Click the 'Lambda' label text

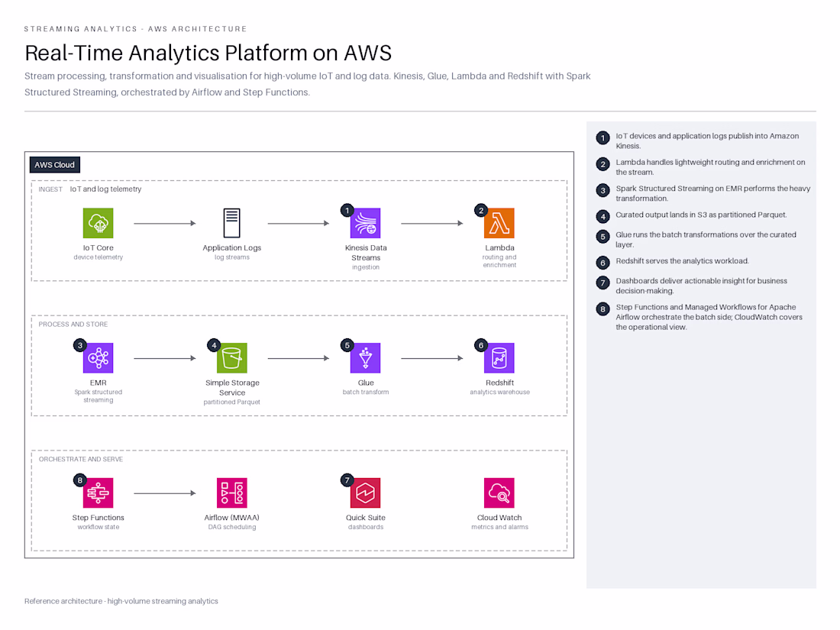point(500,248)
